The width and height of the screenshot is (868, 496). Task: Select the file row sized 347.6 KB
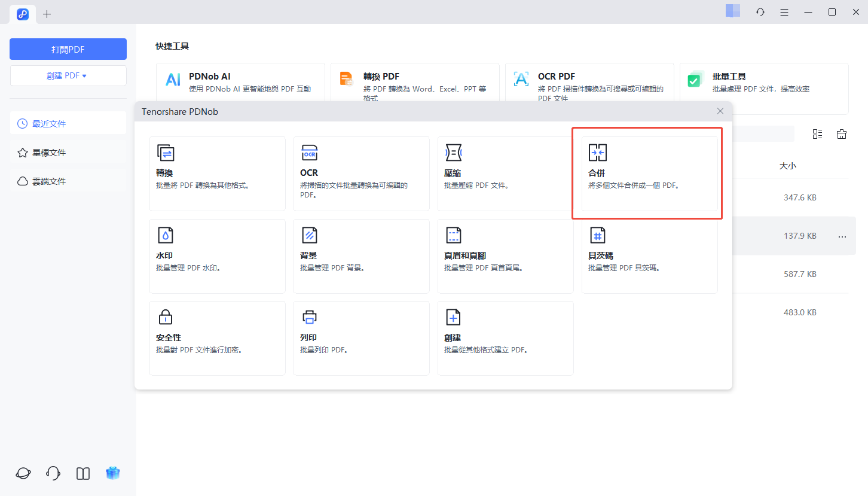tap(794, 197)
